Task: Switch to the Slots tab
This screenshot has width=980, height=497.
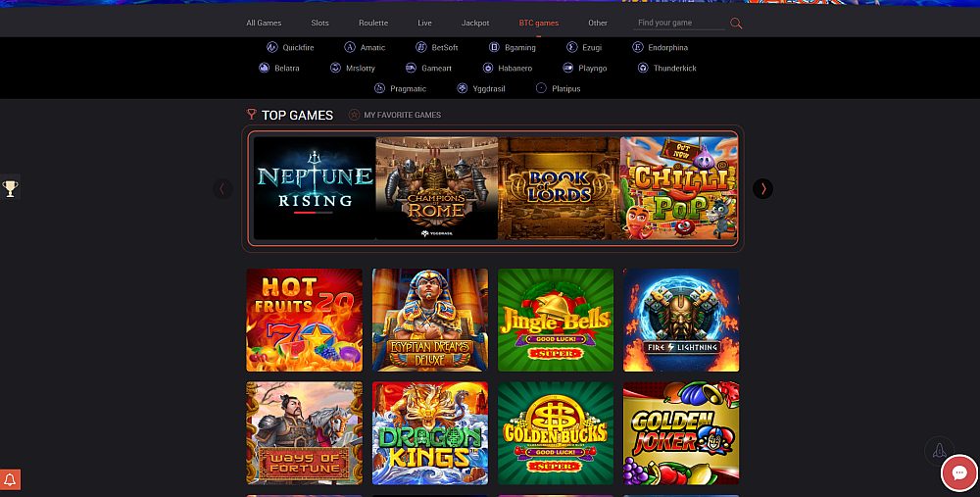Action: [x=320, y=23]
